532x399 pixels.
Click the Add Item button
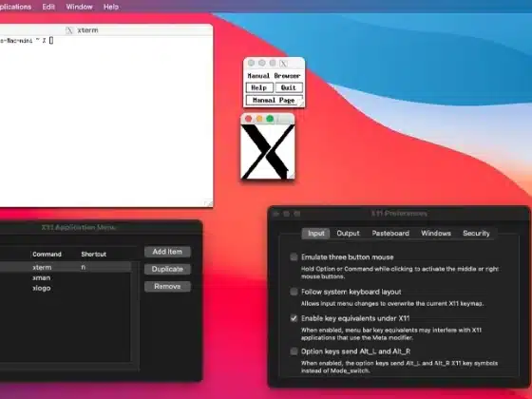167,252
